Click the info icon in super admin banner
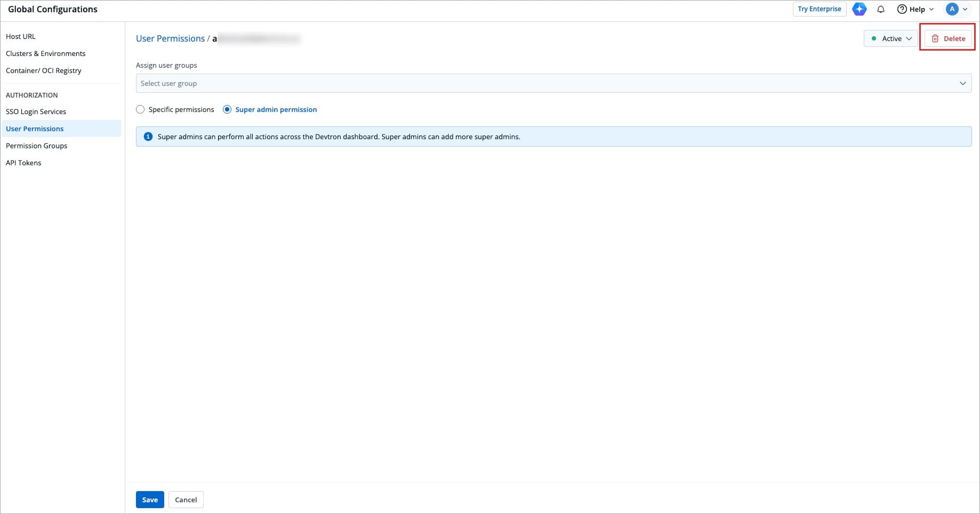This screenshot has width=980, height=514. point(148,136)
